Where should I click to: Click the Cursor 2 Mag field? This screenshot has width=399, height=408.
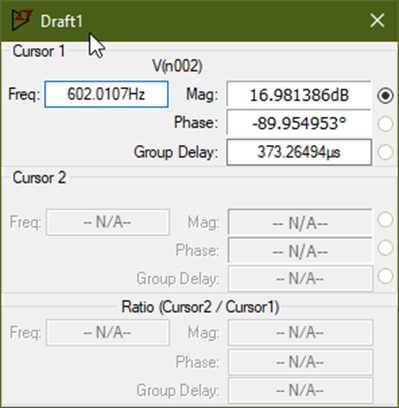300,222
